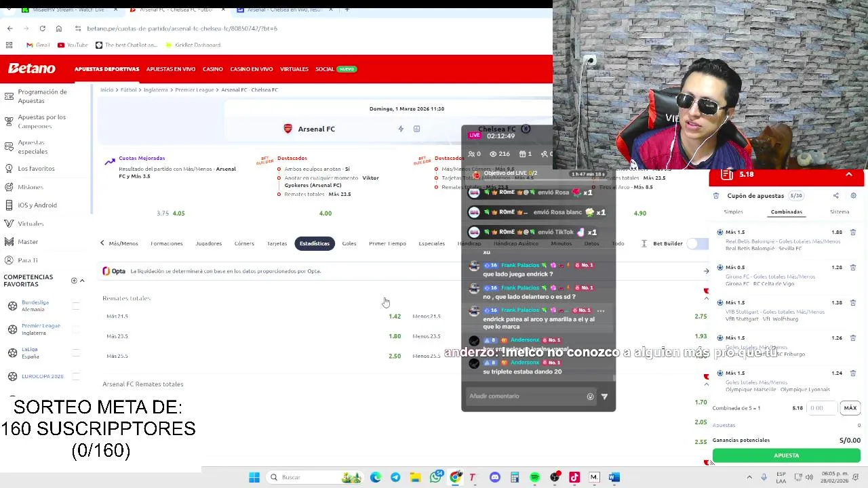868x488 pixels.
Task: Open Misiones icon in sidebar
Action: 9,187
